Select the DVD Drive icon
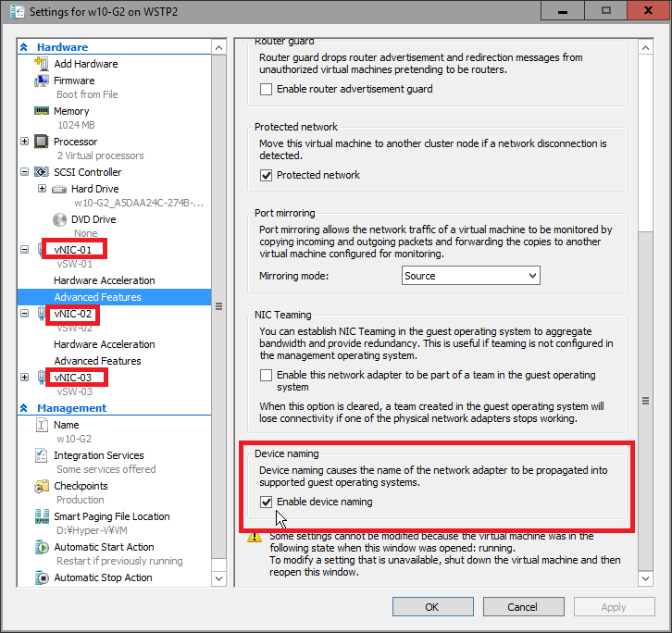672x633 pixels. [x=59, y=219]
